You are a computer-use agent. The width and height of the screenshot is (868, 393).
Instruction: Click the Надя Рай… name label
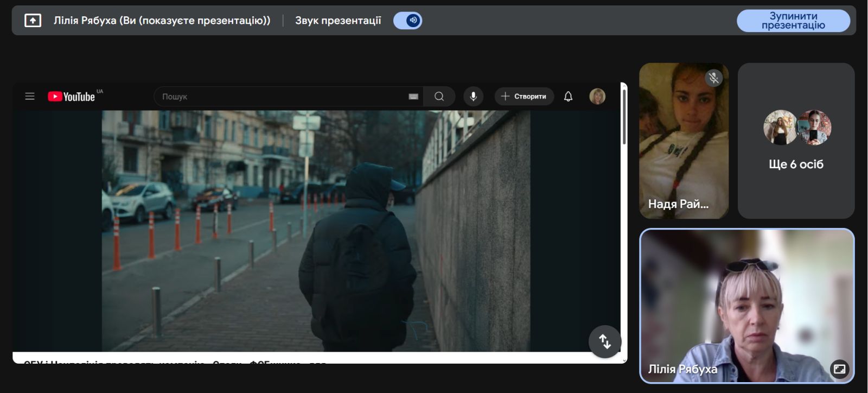coord(678,204)
